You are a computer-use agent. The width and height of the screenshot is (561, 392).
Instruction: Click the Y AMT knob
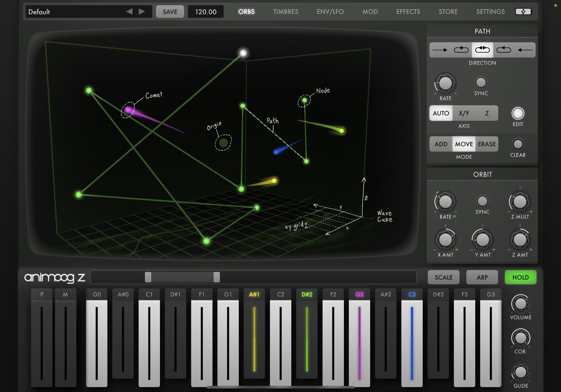[482, 240]
